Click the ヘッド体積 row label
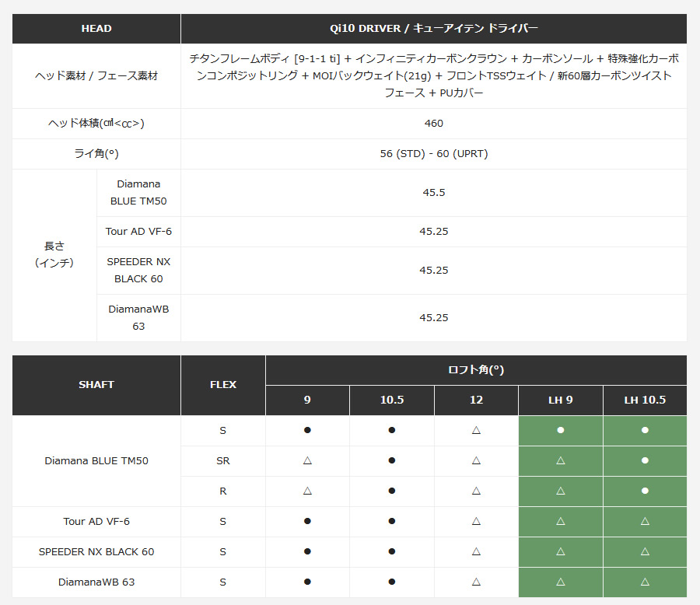700x605 pixels. point(96,123)
